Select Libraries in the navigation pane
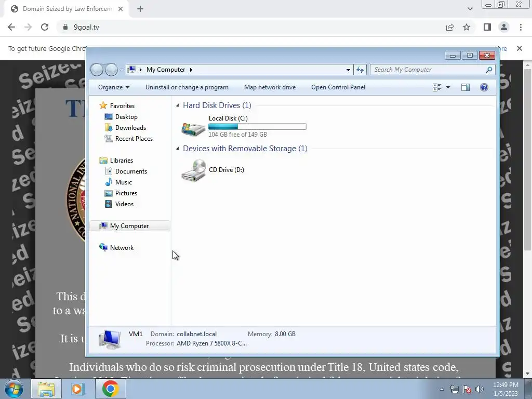 point(122,161)
